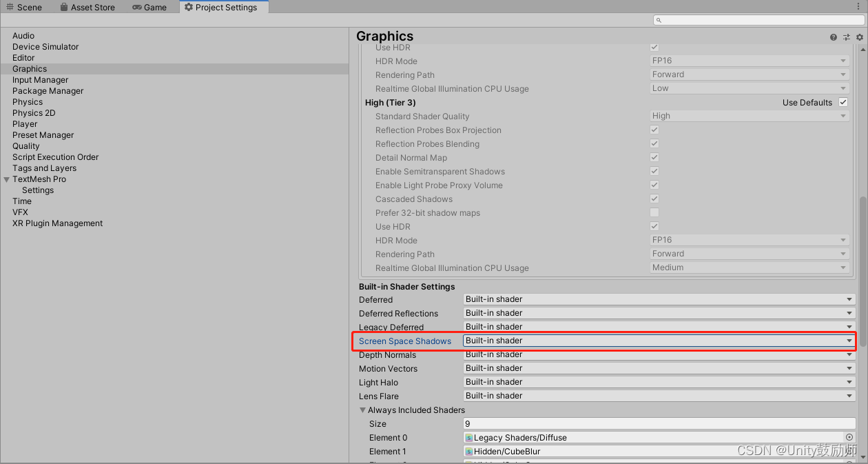Toggle Detail Normal Map checkbox

point(654,157)
